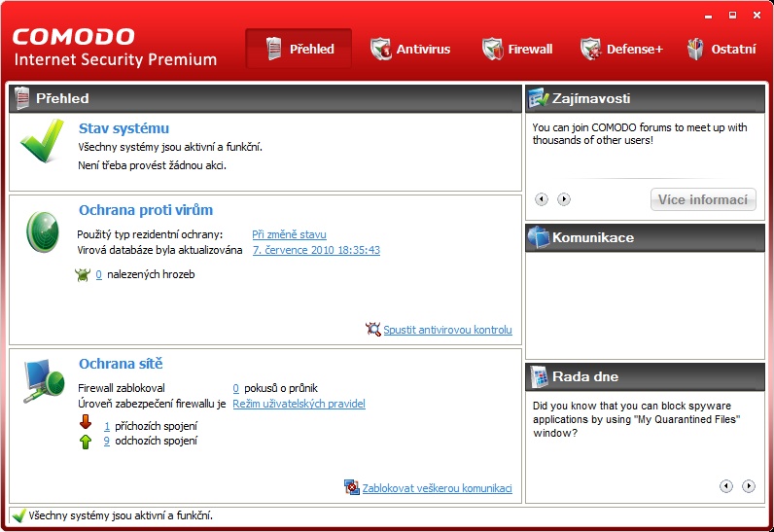Open the Přehled tab

pyautogui.click(x=299, y=49)
